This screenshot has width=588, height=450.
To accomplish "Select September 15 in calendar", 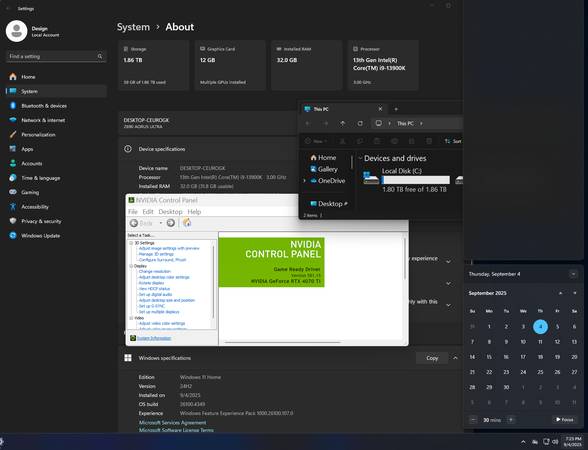I will [x=489, y=357].
